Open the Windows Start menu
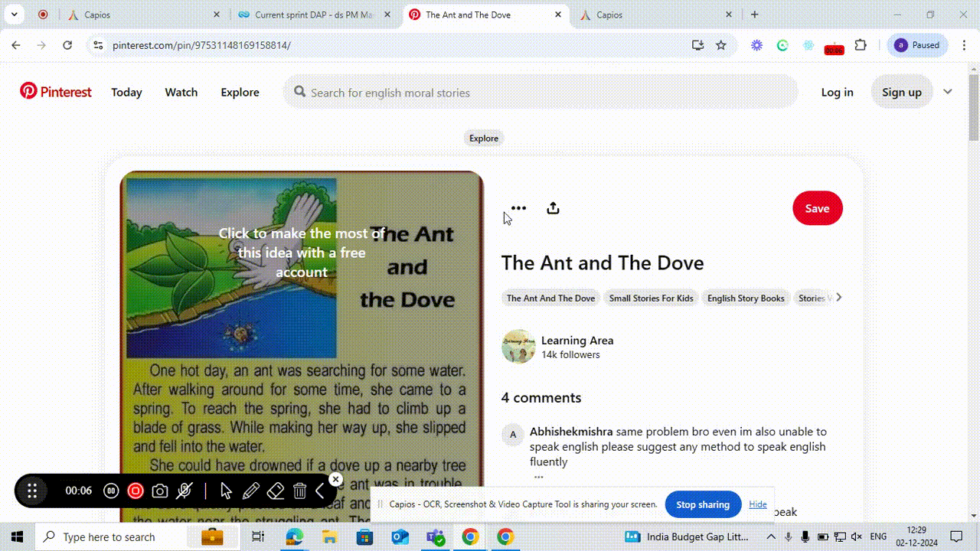Image resolution: width=980 pixels, height=551 pixels. pos(17,536)
